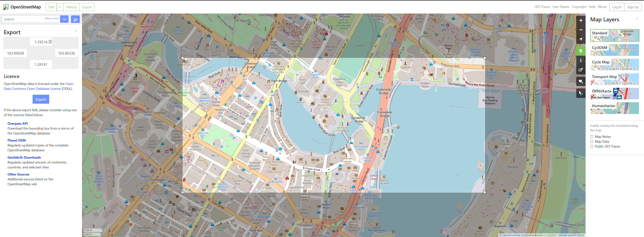Open the share map icon

tap(581, 70)
